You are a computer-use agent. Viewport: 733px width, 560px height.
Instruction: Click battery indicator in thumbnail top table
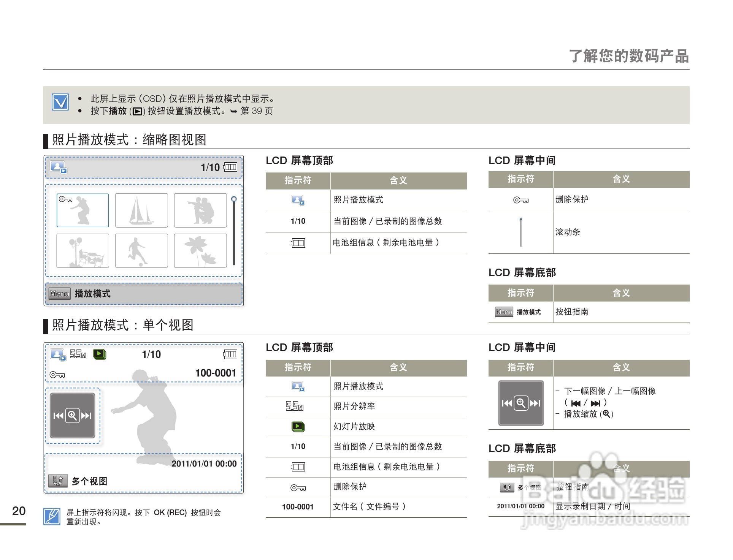298,243
